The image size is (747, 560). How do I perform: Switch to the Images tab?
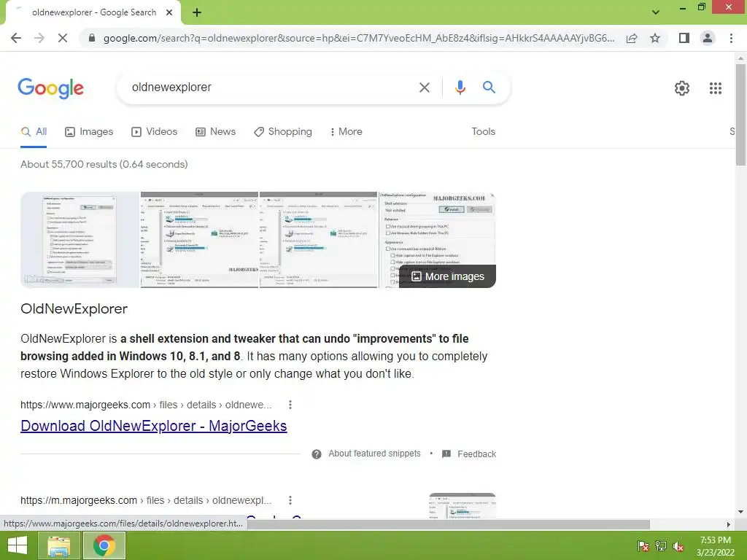point(89,132)
